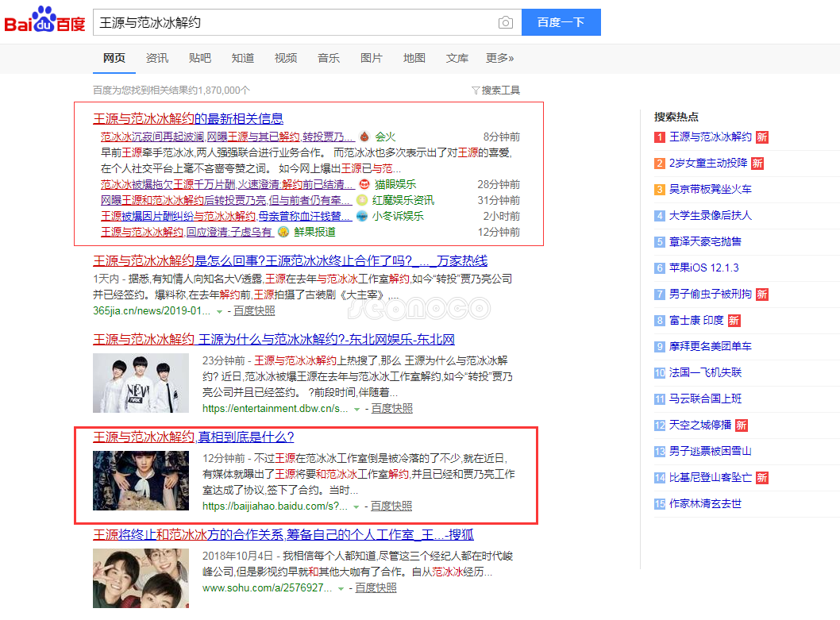Viewport: 840px width, 620px height.
Task: Switch to the 资讯 tab
Action: coord(157,58)
